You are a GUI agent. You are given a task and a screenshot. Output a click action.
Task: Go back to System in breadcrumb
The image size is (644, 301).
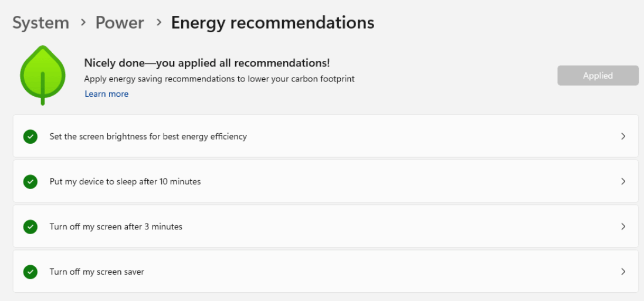coord(40,23)
